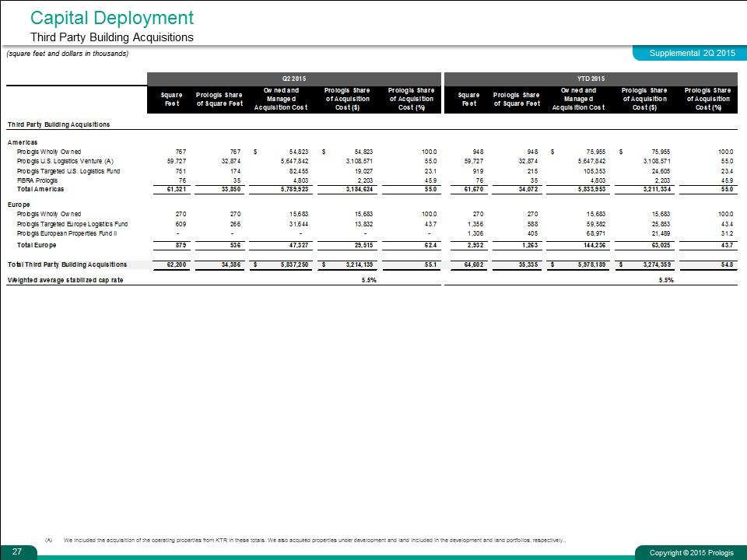Click the page number 27 badge
Screen dimensions: 747x560
pyautogui.click(x=17, y=551)
